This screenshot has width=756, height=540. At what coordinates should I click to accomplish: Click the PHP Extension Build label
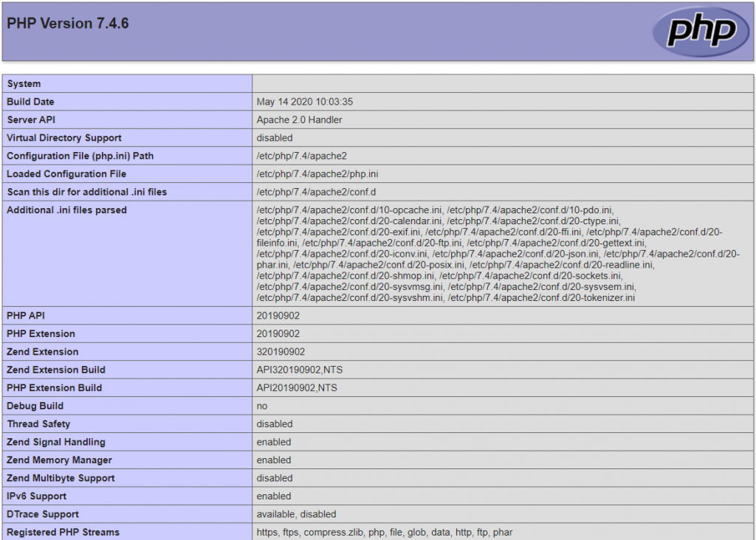point(55,388)
